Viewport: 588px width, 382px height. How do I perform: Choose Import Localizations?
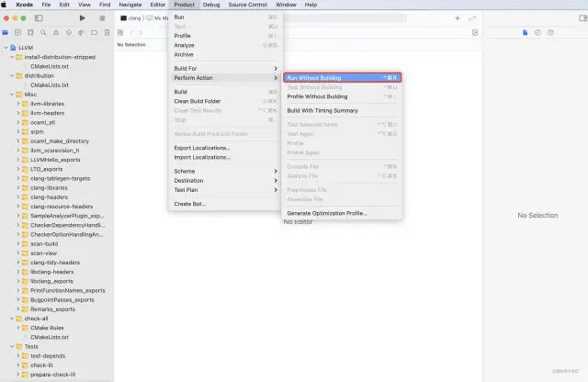[225, 157]
